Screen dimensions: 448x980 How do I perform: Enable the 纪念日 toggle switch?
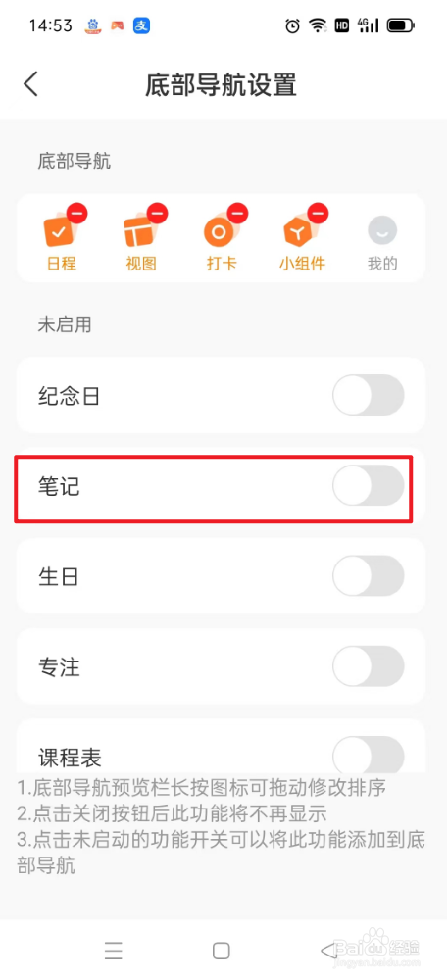[x=368, y=395]
